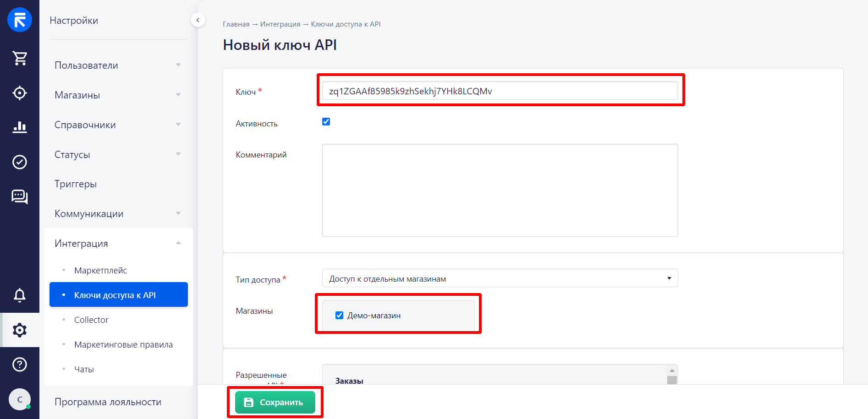Viewport: 868px width, 419px height.
Task: Collapse the settings sidebar with arrow button
Action: (x=198, y=20)
